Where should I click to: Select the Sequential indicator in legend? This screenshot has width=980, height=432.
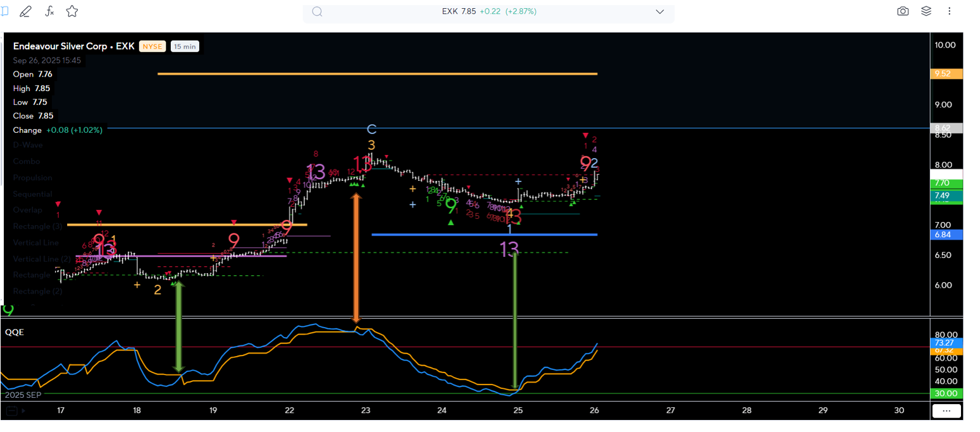32,194
